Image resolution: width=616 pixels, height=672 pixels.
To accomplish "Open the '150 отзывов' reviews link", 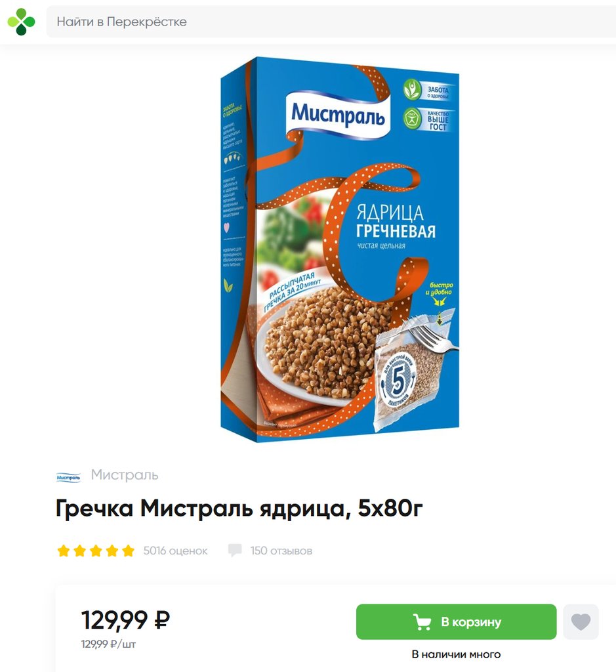I will pos(281,551).
